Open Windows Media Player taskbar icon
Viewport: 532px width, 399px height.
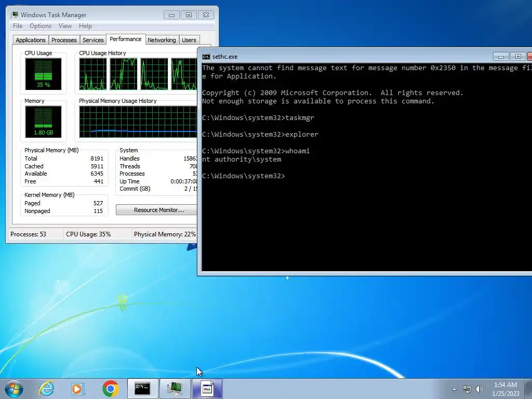[78, 389]
